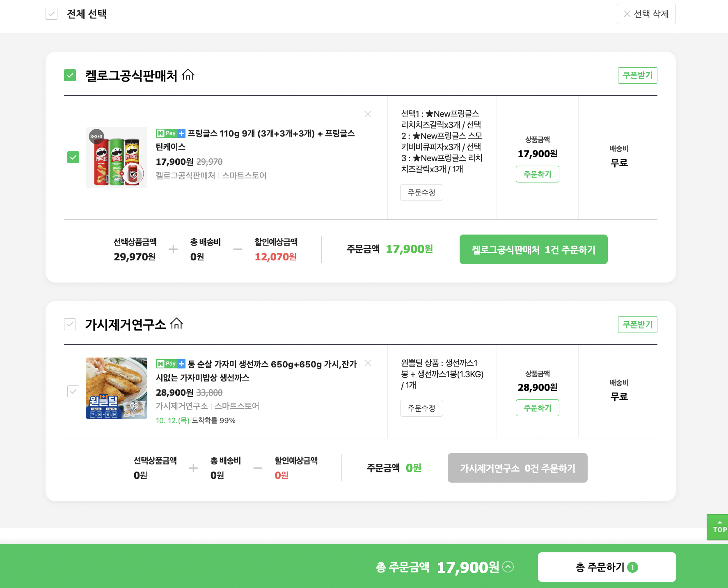
Task: Expand the 총 주문금액 details chevron
Action: pos(508,567)
